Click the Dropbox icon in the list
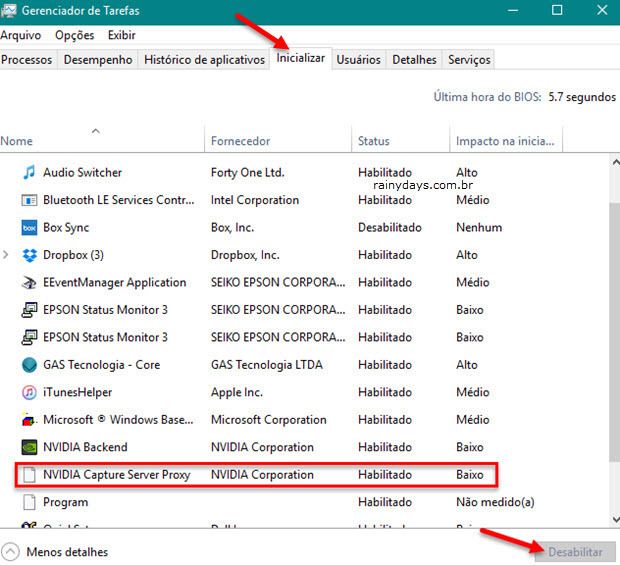Screen dimensions: 620x565 (x=29, y=255)
